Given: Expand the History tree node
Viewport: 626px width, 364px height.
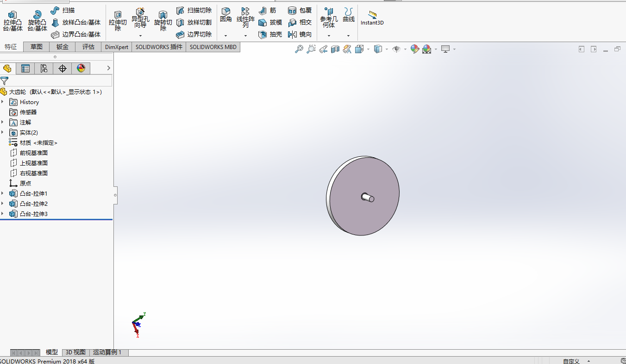Looking at the screenshot, I should 3,102.
